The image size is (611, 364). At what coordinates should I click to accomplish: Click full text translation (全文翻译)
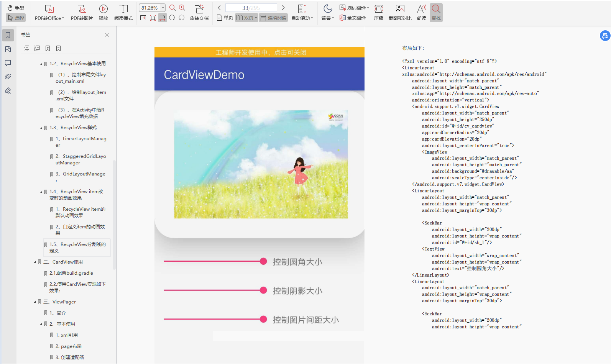pyautogui.click(x=353, y=18)
